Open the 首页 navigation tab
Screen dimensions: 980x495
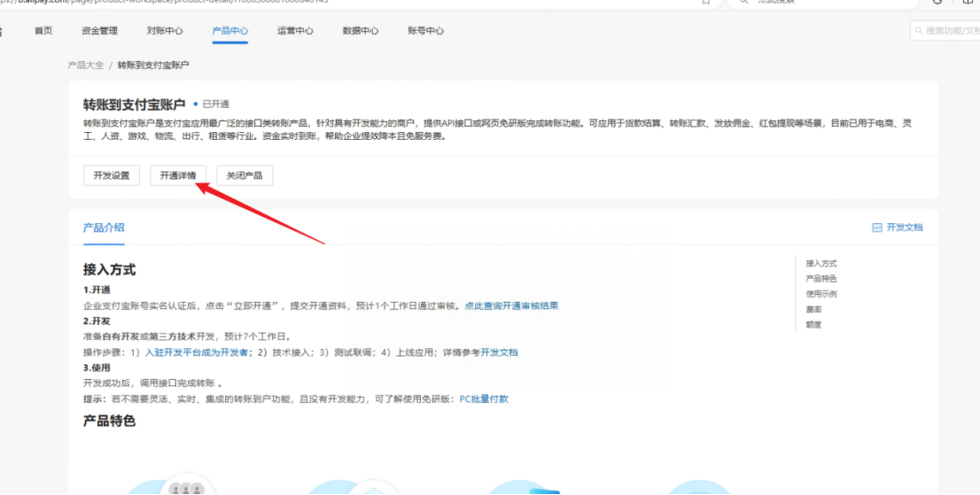(43, 31)
